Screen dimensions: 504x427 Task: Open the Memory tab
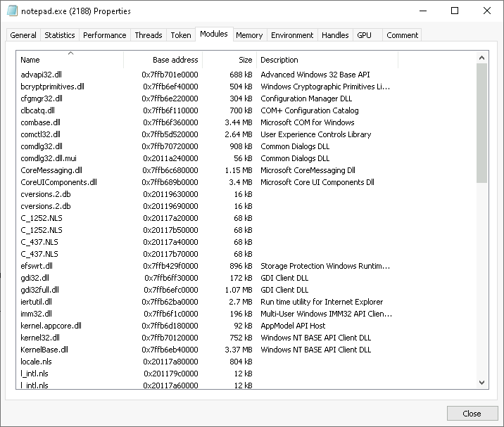click(x=249, y=35)
